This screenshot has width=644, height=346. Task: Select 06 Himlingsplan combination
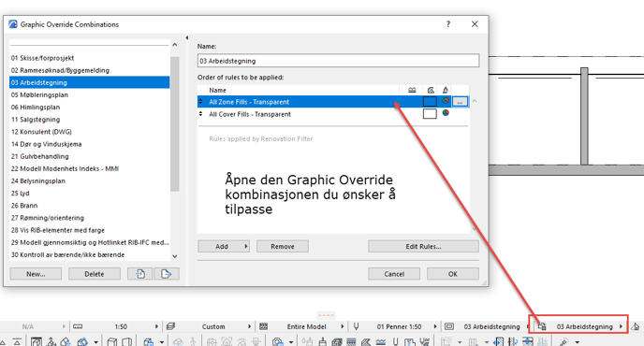coord(90,108)
